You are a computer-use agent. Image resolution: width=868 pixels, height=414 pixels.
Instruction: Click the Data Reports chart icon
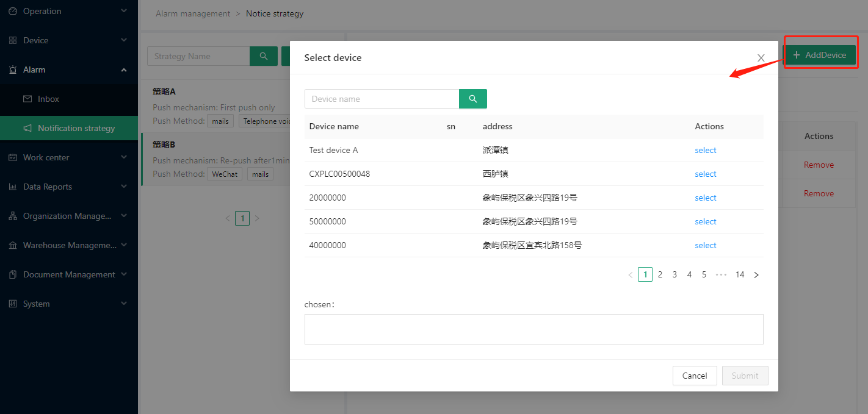point(13,187)
